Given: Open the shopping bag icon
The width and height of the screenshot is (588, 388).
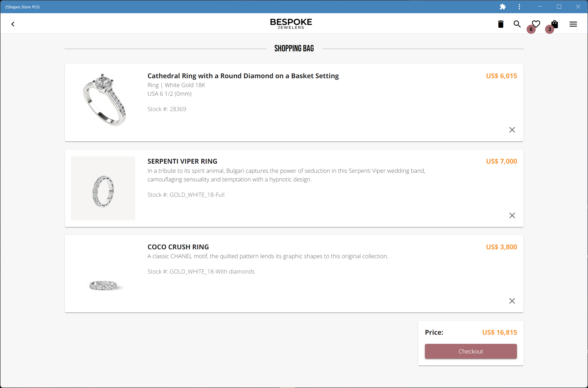Looking at the screenshot, I should [555, 24].
